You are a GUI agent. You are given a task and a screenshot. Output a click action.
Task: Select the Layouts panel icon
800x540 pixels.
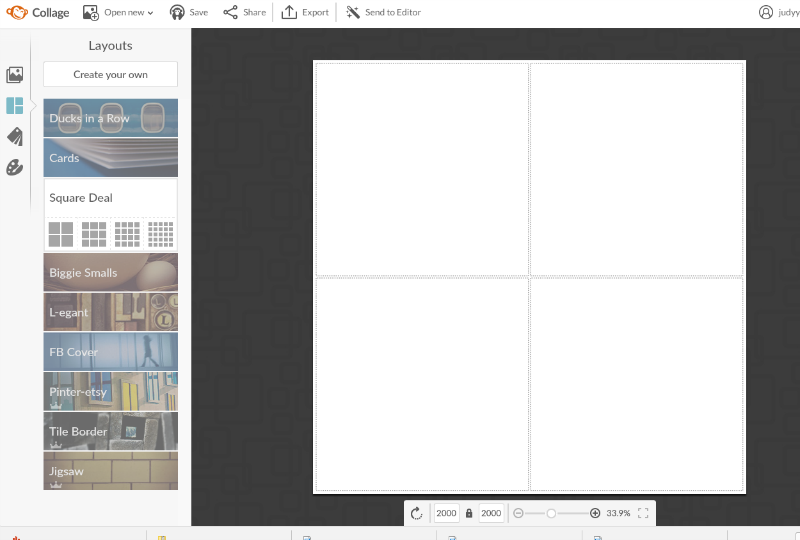point(14,106)
